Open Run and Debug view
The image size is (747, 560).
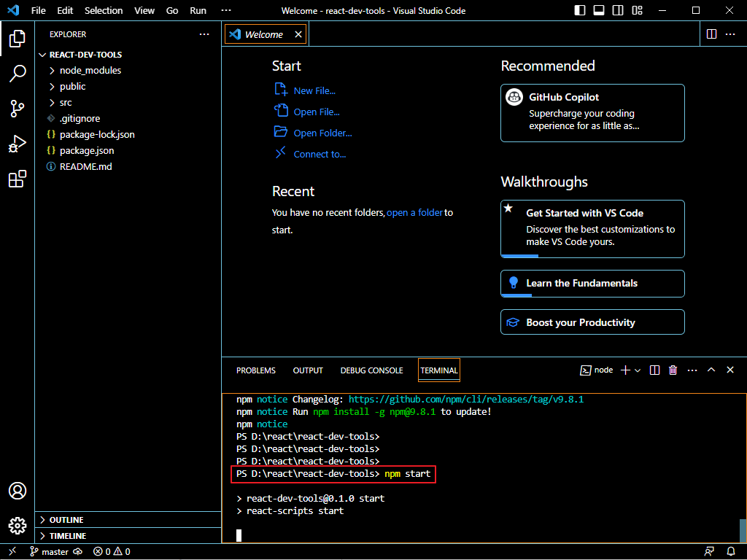coord(18,144)
